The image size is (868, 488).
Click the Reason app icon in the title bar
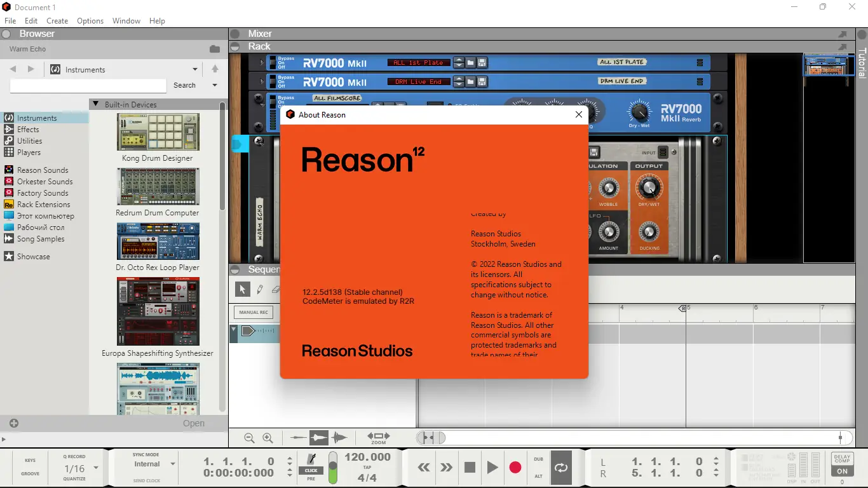click(x=6, y=7)
